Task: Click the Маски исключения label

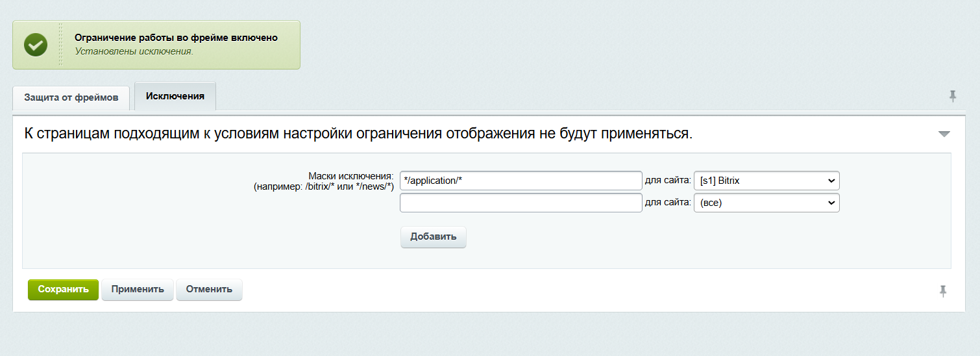Action: (x=350, y=176)
